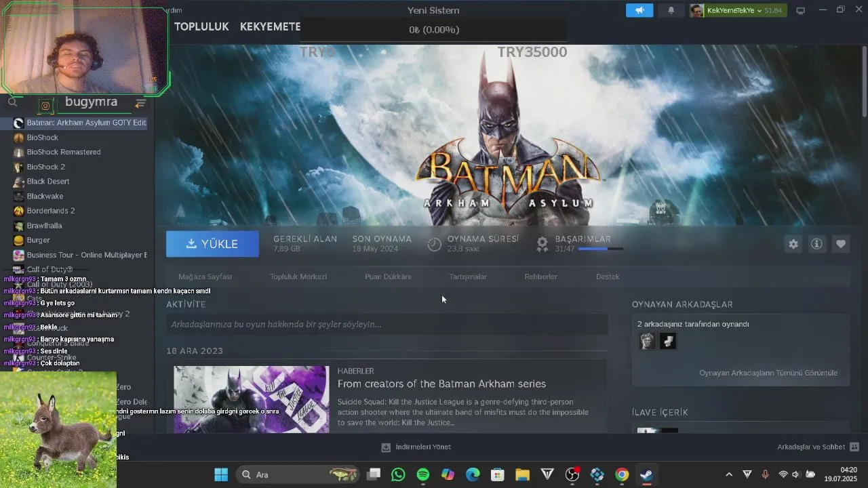868x488 pixels.
Task: Select Batman: Arkham Asylum GOTY in library
Action: click(74, 123)
